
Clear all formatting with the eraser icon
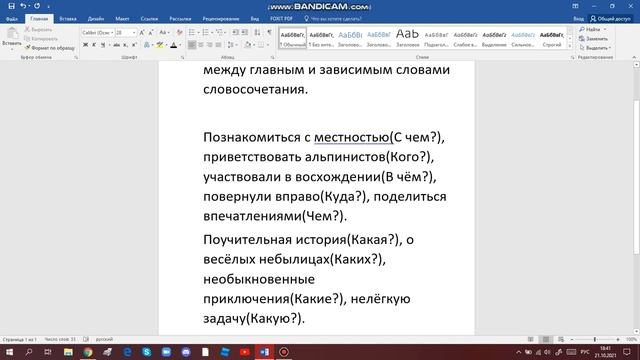point(179,32)
